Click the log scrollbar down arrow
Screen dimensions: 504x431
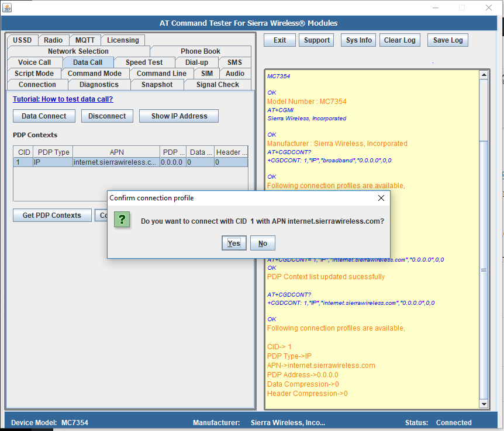[484, 404]
